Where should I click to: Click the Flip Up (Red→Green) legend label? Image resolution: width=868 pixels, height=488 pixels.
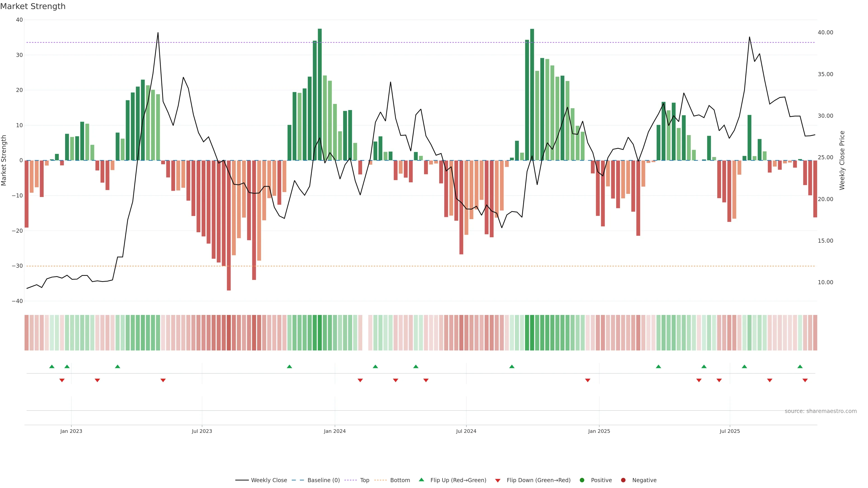458,480
